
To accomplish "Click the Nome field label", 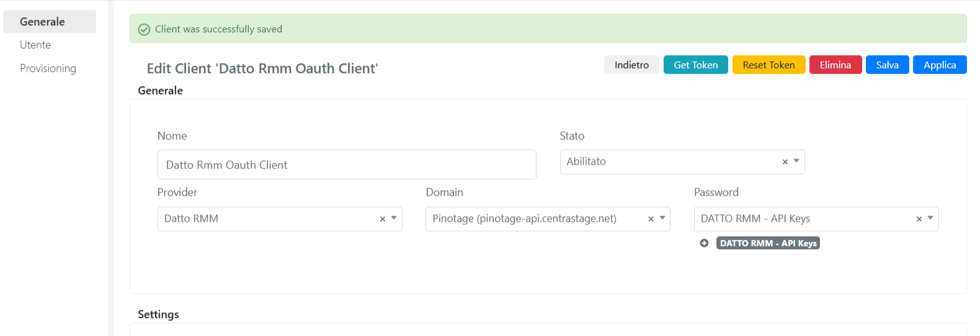I will [x=172, y=136].
